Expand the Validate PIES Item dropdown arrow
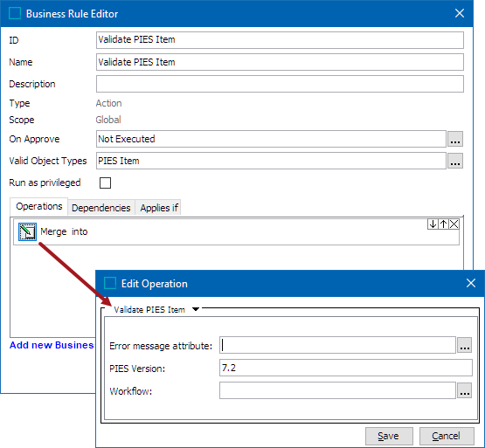 (x=196, y=309)
